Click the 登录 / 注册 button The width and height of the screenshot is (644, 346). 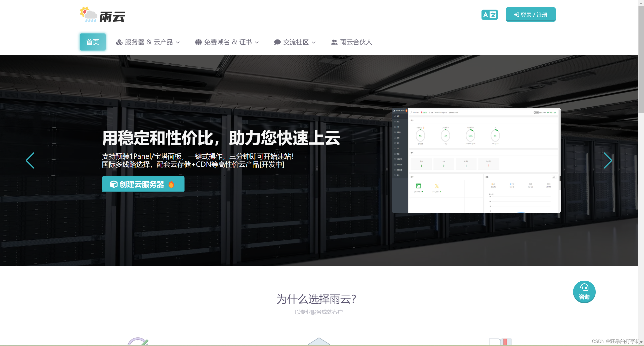531,15
